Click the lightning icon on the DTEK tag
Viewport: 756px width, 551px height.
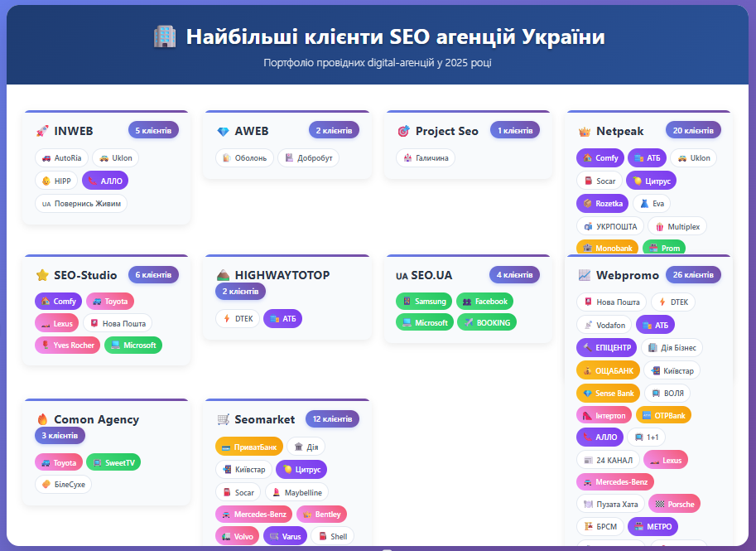tap(224, 317)
